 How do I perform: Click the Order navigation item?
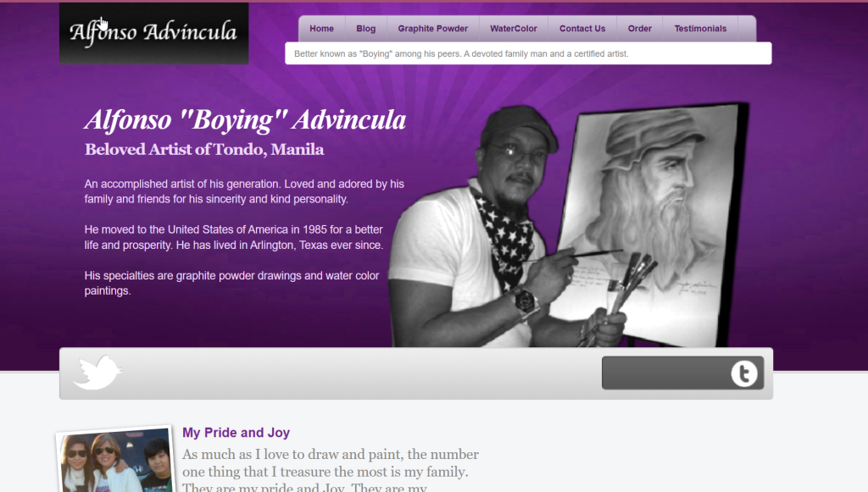[640, 29]
